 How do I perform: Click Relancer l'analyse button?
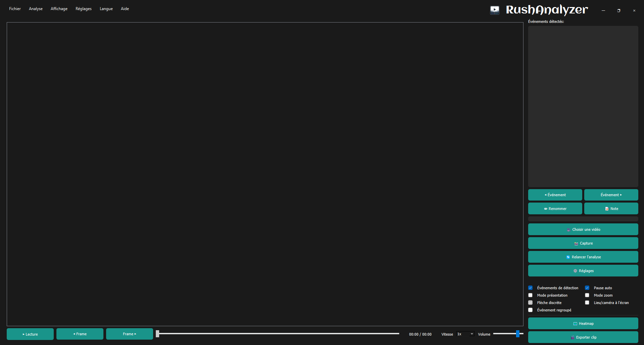click(x=583, y=257)
